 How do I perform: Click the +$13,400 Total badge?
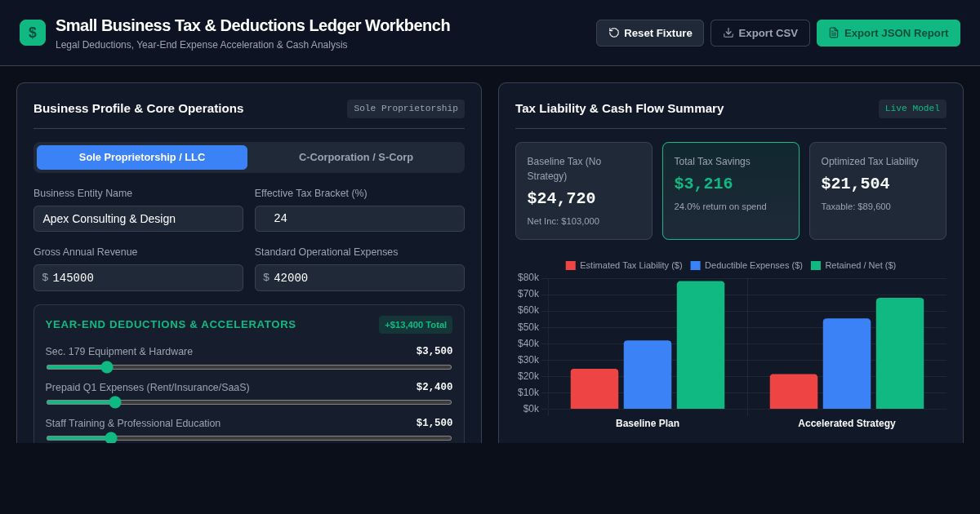[416, 325]
